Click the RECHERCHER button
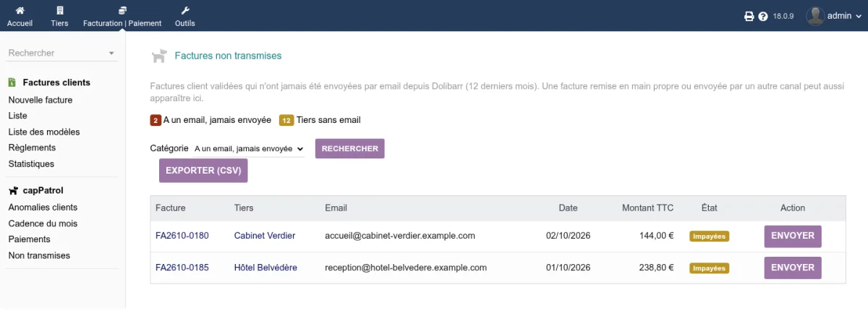This screenshot has width=868, height=311. click(x=350, y=148)
